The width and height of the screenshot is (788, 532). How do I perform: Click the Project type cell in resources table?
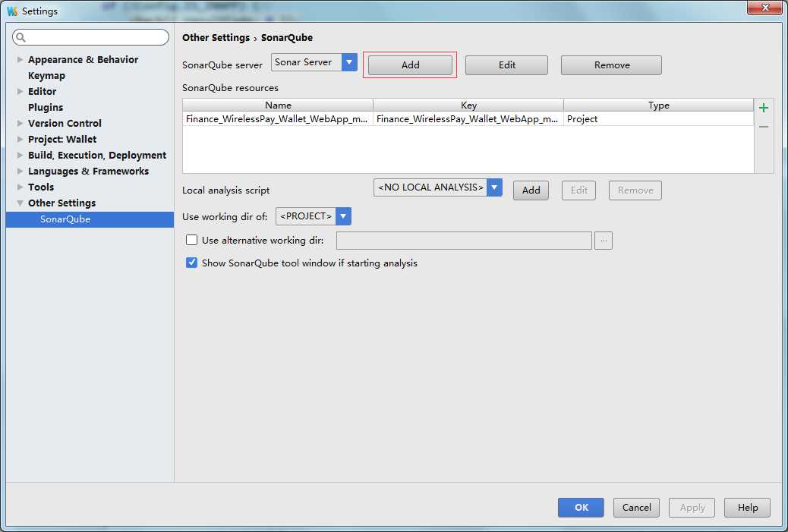pos(658,119)
